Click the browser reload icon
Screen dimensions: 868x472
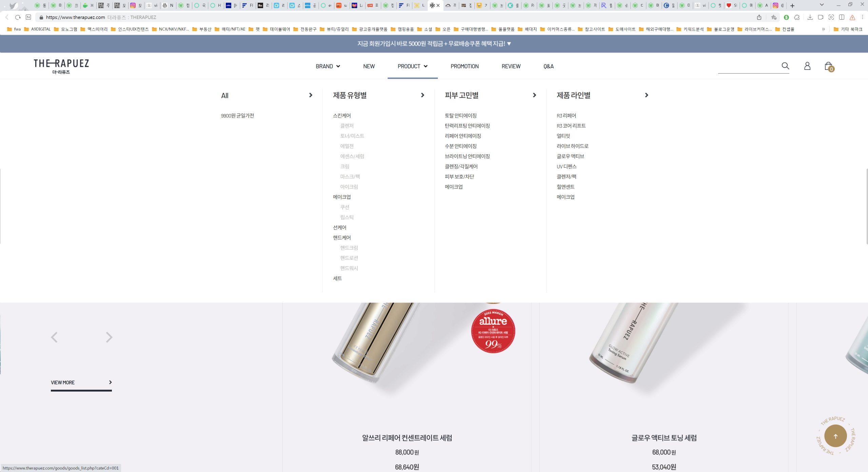pyautogui.click(x=18, y=17)
